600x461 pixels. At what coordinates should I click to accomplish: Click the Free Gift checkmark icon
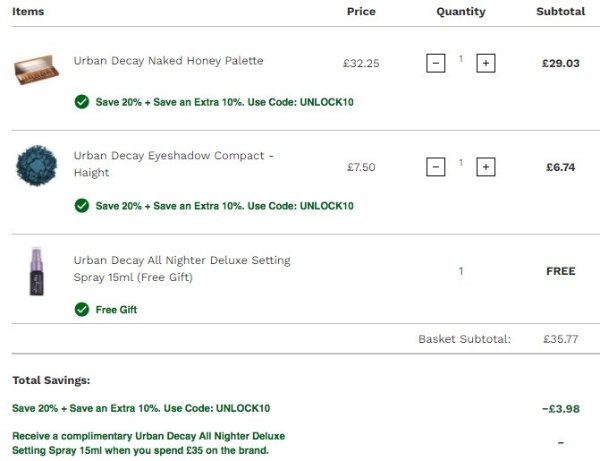pos(81,310)
